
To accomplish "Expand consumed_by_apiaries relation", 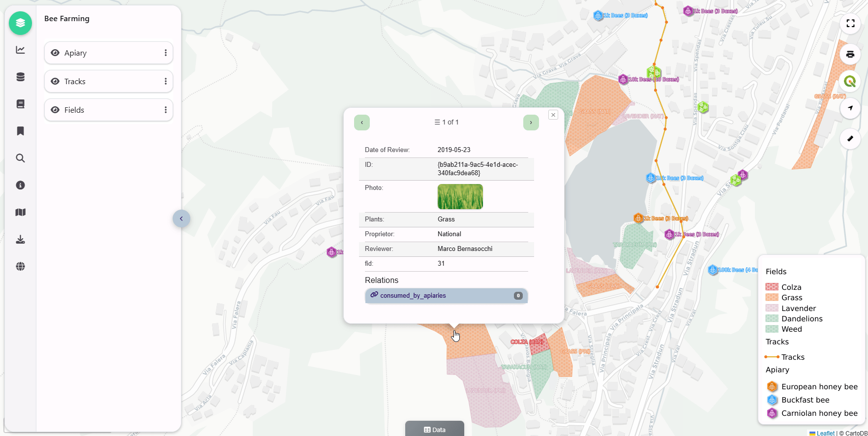I will [446, 296].
